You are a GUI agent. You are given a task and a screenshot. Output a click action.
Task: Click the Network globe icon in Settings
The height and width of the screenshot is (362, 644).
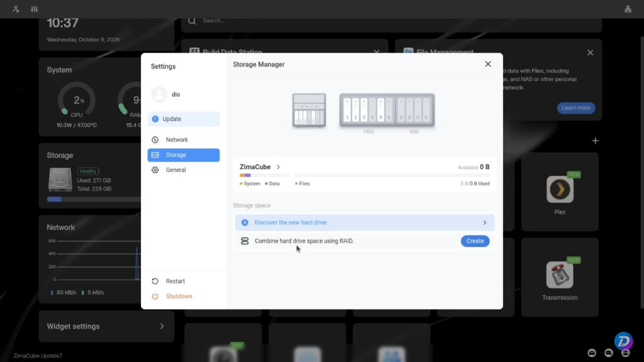click(155, 140)
